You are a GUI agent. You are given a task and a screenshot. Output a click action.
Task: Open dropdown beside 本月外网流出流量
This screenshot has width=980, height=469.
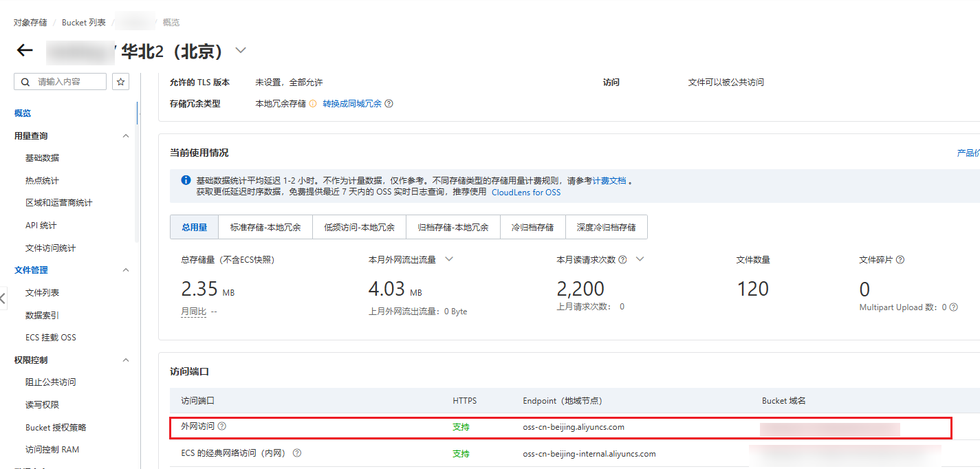pos(449,259)
